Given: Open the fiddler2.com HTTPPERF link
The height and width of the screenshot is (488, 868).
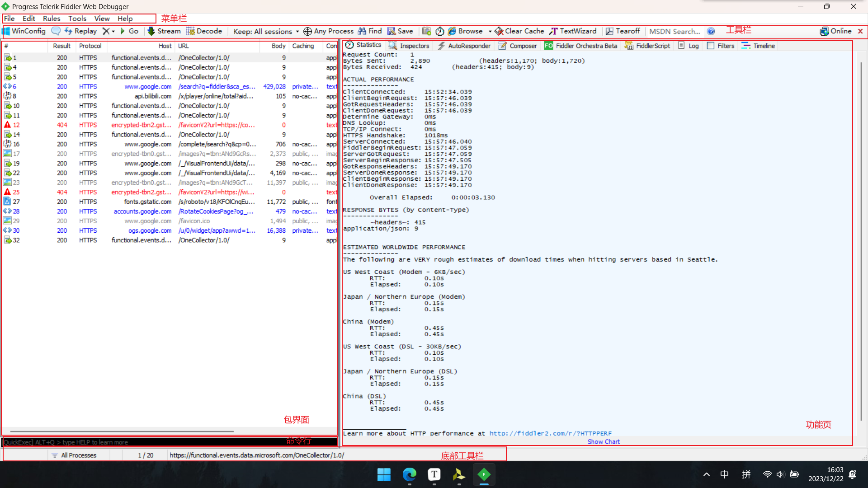Looking at the screenshot, I should tap(550, 433).
